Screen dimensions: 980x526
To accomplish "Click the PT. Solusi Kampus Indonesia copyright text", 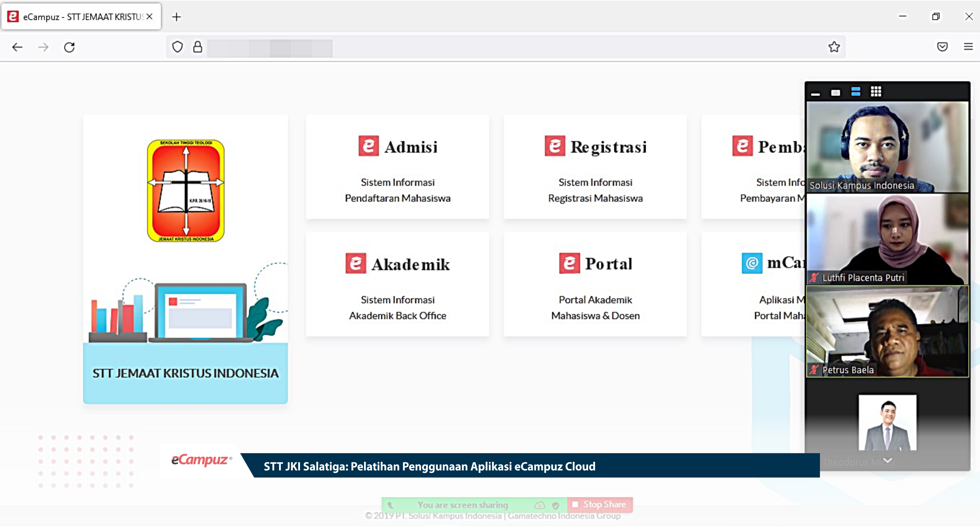I will pos(493,516).
